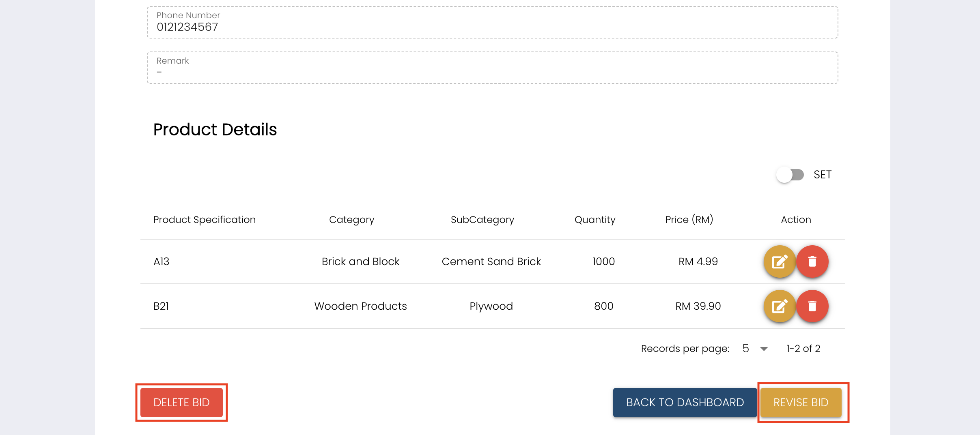Select the Wooden Products cell

point(360,306)
